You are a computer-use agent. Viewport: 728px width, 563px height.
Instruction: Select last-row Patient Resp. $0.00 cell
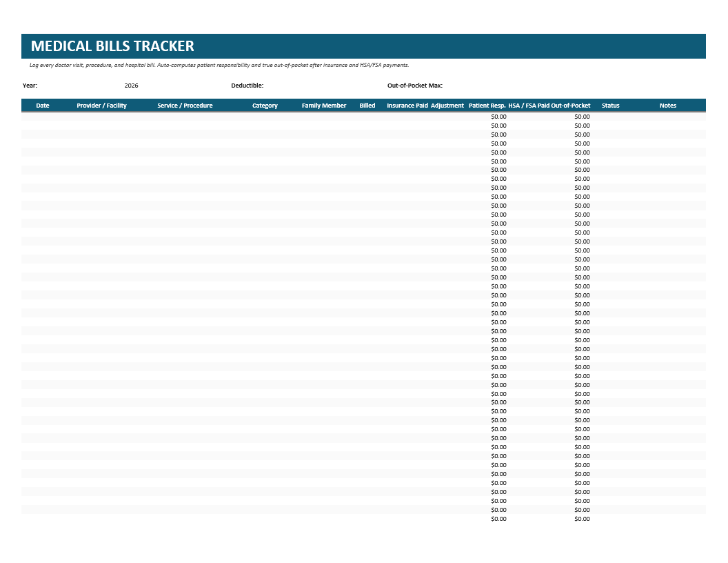[498, 519]
